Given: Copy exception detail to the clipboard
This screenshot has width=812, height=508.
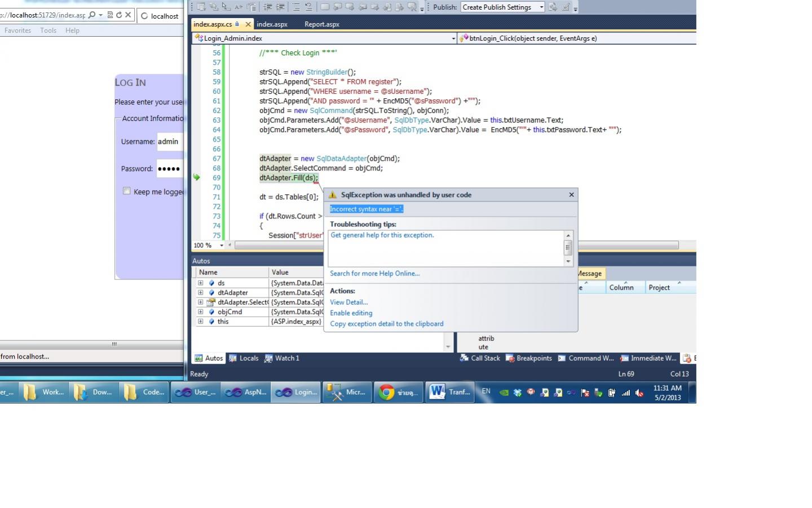Looking at the screenshot, I should (386, 323).
